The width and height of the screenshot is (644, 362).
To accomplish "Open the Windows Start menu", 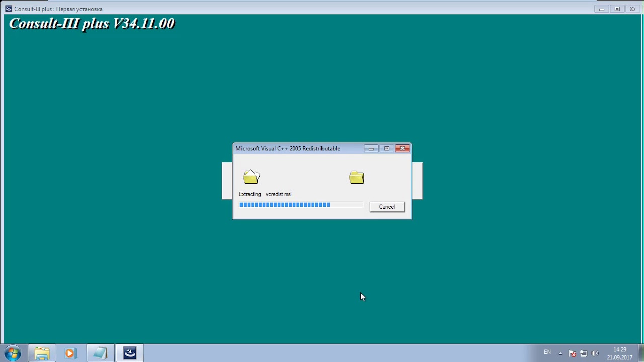I will pyautogui.click(x=13, y=353).
